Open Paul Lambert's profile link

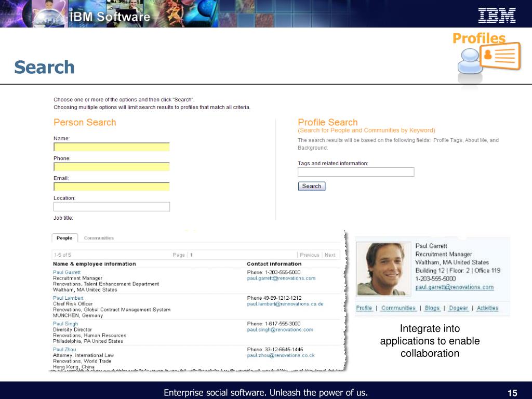click(68, 298)
